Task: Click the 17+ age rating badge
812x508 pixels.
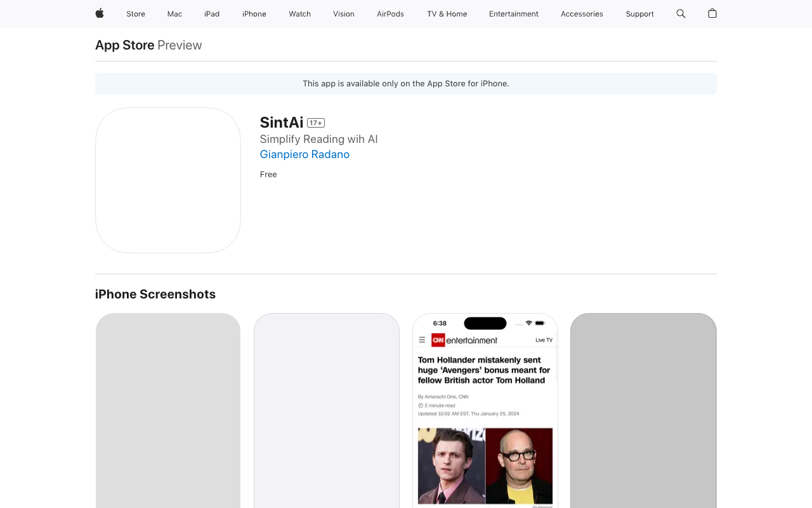Action: click(x=316, y=123)
